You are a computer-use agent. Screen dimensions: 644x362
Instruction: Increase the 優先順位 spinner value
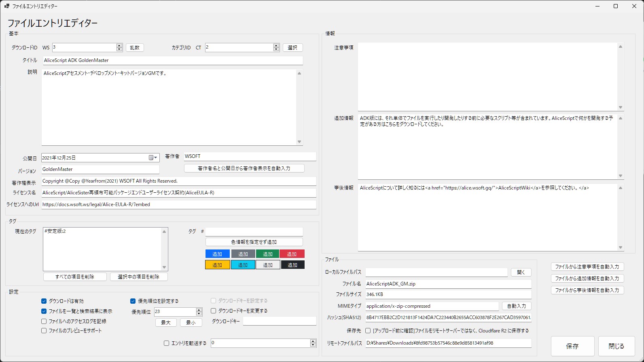(x=199, y=310)
